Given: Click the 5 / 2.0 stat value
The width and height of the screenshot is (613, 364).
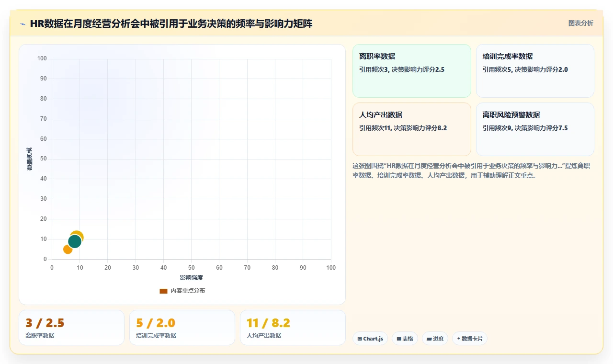Looking at the screenshot, I should (156, 323).
